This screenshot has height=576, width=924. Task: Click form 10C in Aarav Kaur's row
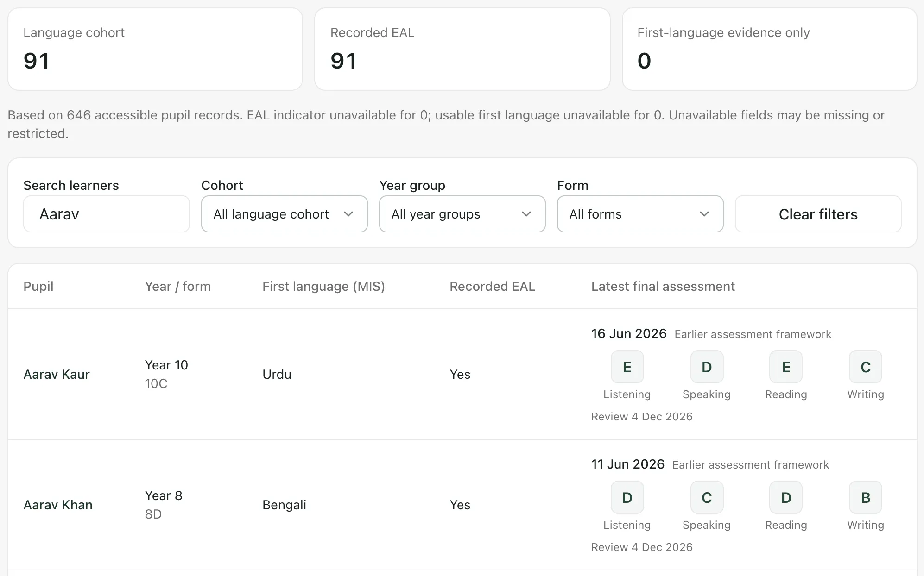click(x=156, y=383)
